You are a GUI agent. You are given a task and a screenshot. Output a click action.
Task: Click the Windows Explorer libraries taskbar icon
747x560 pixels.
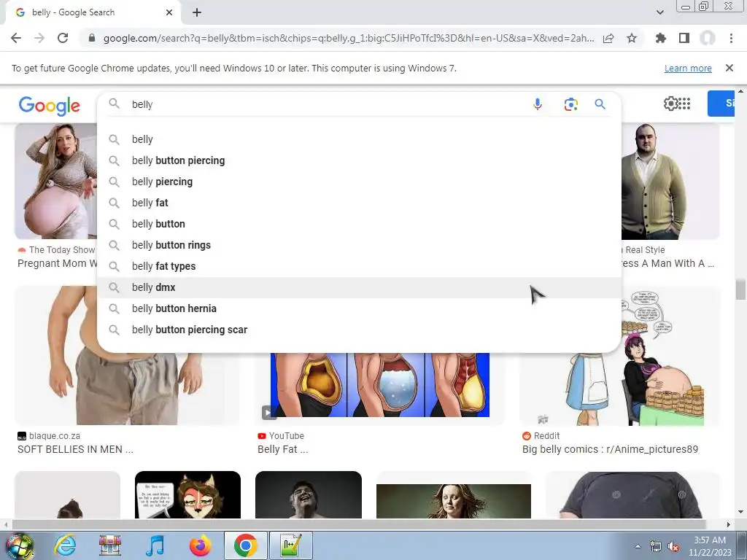[x=110, y=545]
